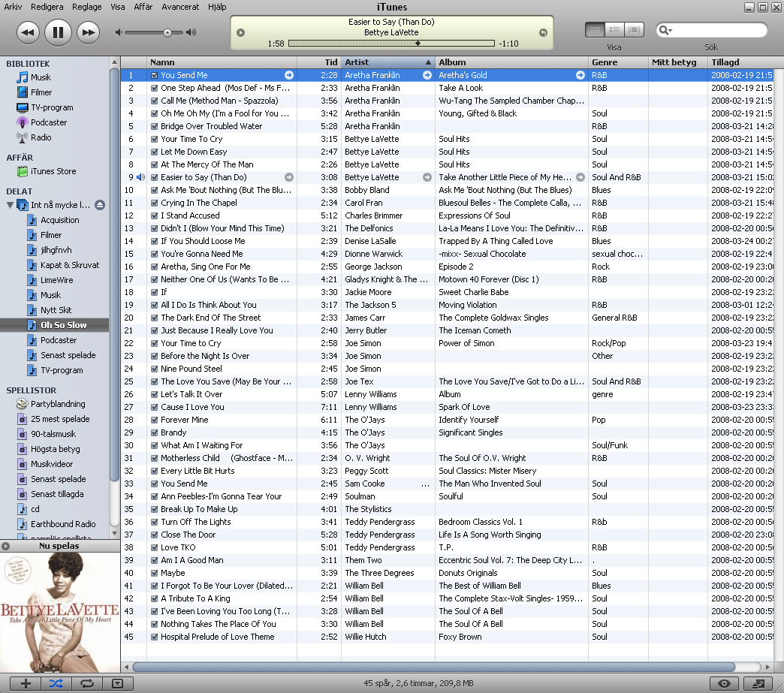This screenshot has width=784, height=693.
Task: Click the song progress bar diamond
Action: (418, 44)
